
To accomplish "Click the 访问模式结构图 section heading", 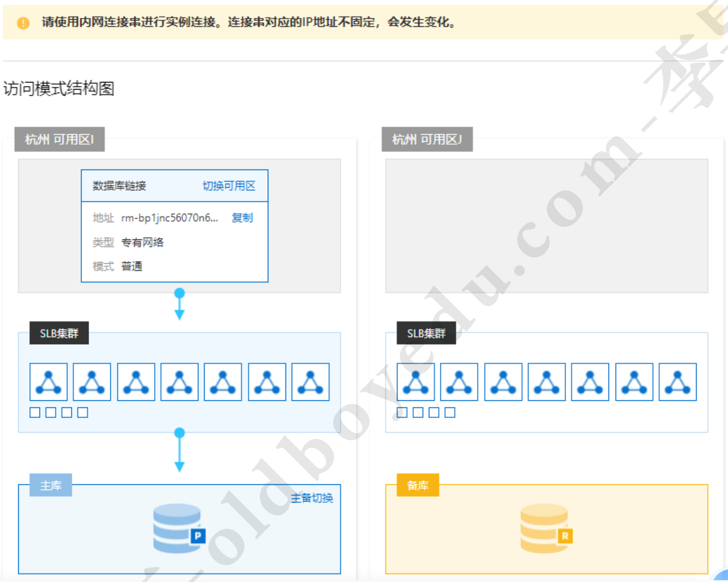I will pos(59,89).
